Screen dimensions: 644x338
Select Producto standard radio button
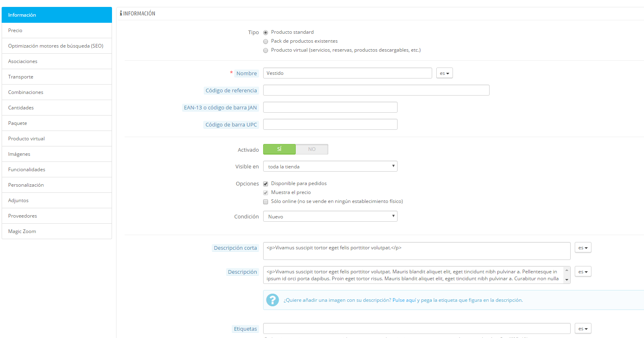tap(266, 33)
